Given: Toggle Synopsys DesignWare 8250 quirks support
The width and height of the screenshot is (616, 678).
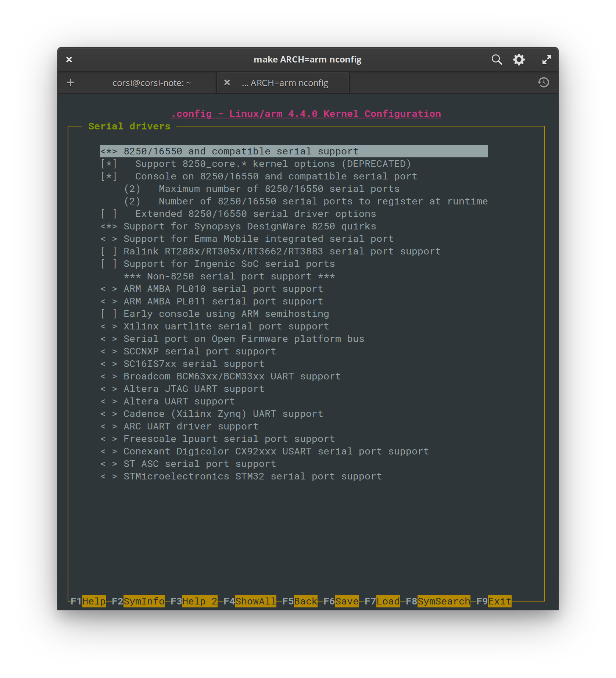Looking at the screenshot, I should pos(109,226).
